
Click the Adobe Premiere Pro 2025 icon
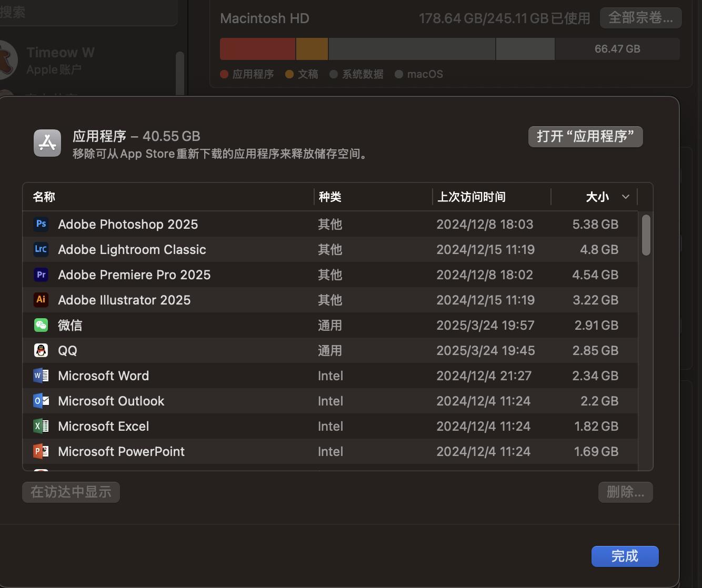pos(41,275)
